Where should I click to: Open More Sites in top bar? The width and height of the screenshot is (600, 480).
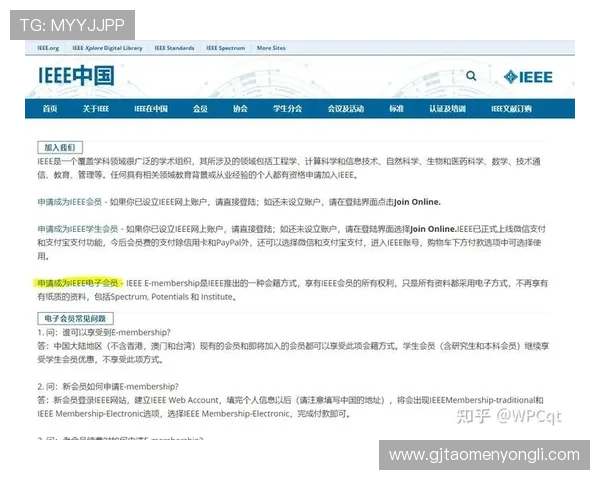click(271, 48)
